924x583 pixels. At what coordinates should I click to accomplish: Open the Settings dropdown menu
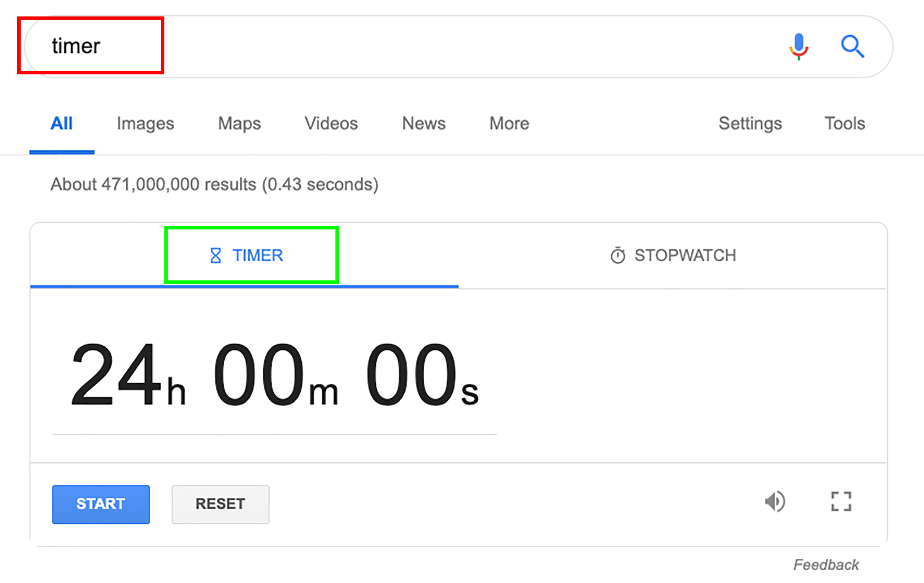750,124
